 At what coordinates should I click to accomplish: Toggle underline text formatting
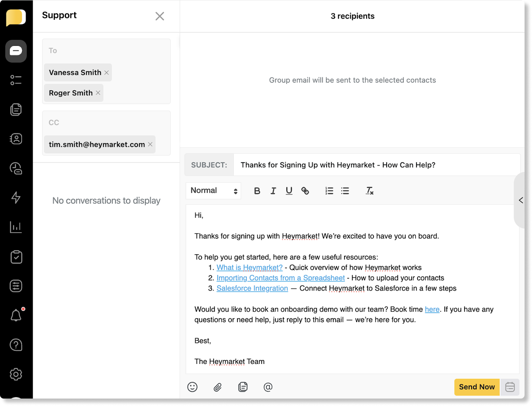[289, 191]
